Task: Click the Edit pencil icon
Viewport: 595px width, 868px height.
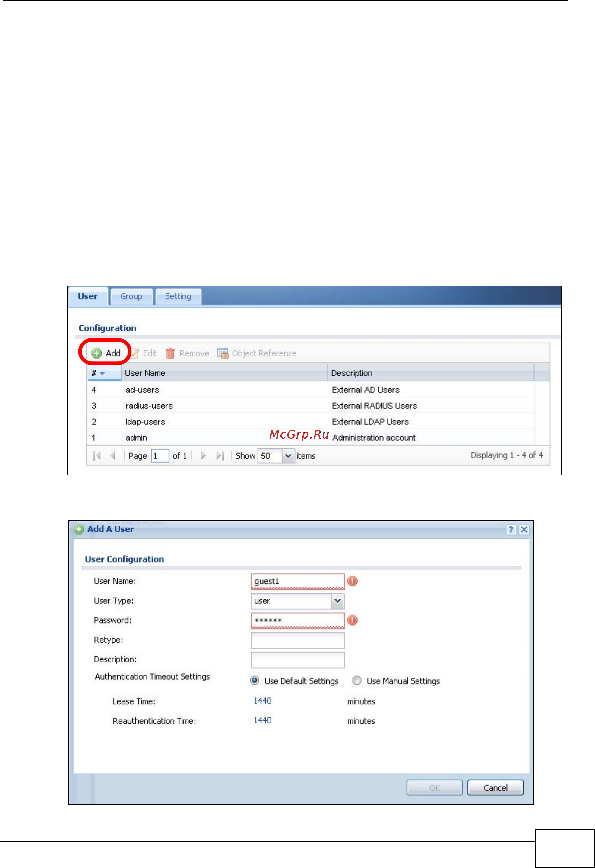Action: 135,353
